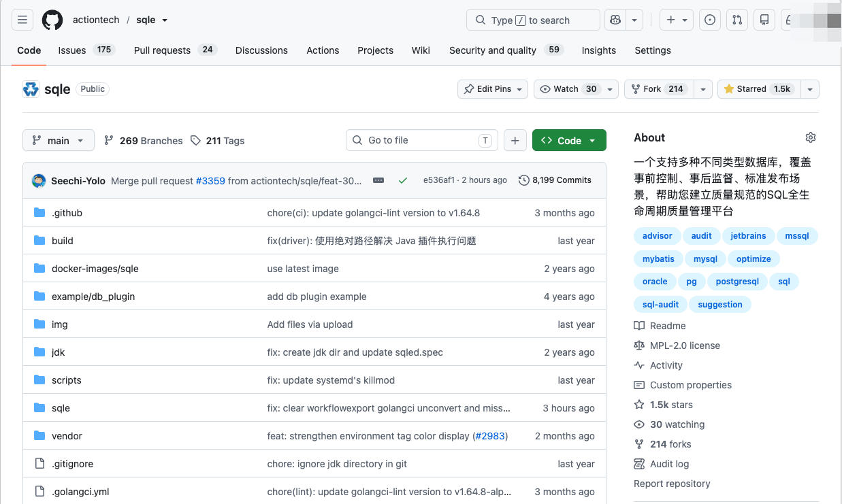842x504 pixels.
Task: Open the docker-images/sqle folder
Action: (x=95, y=269)
